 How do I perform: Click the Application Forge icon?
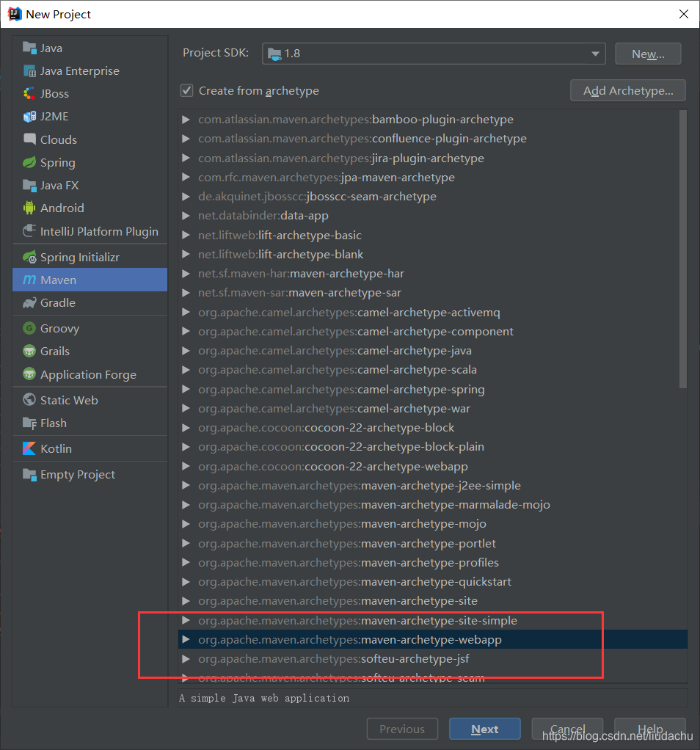[x=29, y=374]
